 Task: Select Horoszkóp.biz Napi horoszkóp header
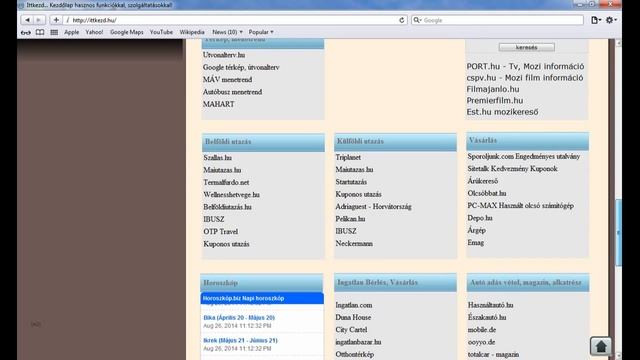tap(262, 298)
